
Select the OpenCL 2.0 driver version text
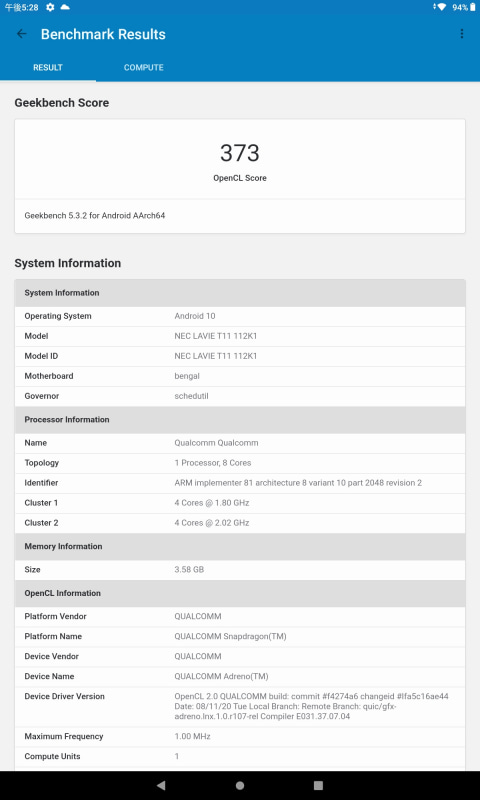tap(312, 707)
